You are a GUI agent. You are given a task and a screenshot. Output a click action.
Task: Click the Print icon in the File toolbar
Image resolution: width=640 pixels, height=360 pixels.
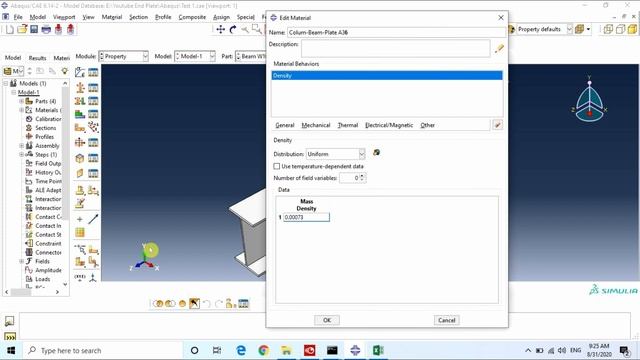pyautogui.click(x=46, y=29)
